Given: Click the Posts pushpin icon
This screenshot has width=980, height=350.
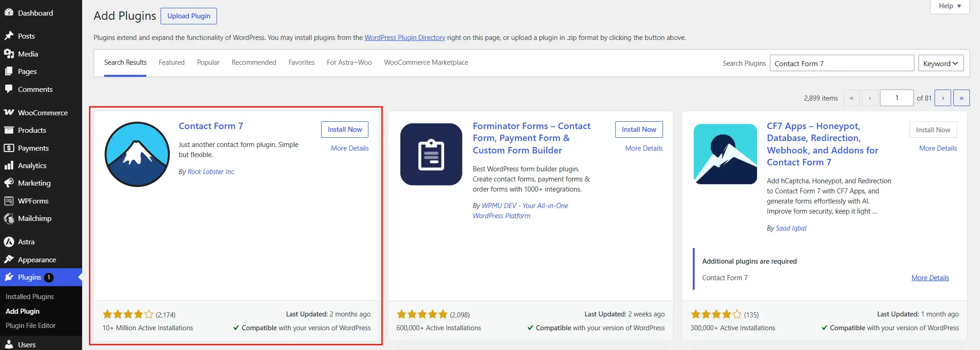Looking at the screenshot, I should click(9, 36).
